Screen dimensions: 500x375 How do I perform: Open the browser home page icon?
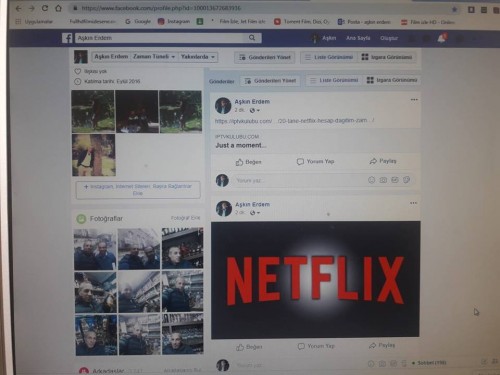click(x=58, y=8)
